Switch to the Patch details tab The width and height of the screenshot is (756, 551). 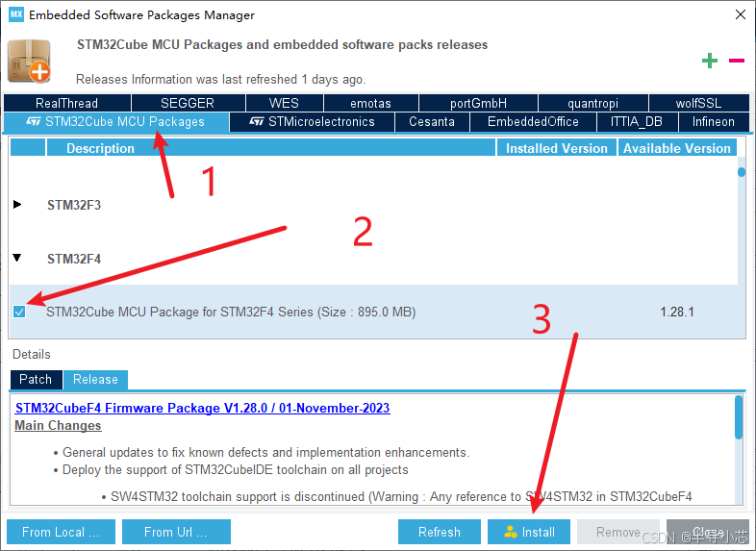[36, 380]
